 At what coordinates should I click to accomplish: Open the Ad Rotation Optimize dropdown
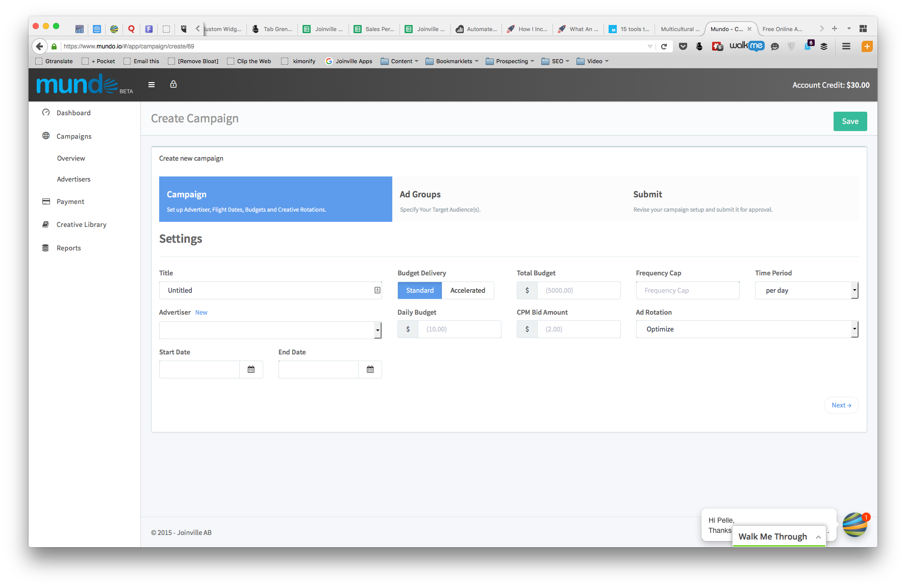(747, 329)
